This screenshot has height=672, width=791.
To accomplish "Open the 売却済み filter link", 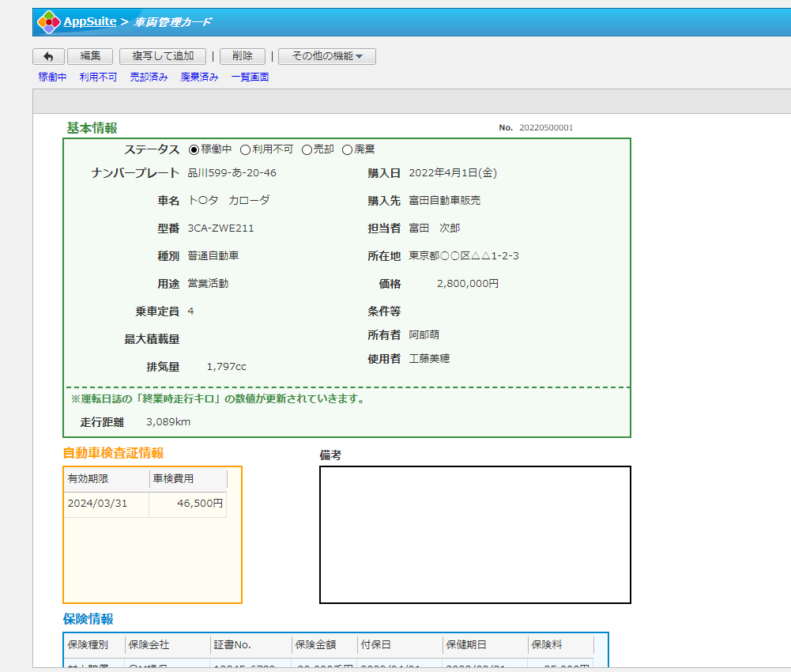I will (x=149, y=77).
